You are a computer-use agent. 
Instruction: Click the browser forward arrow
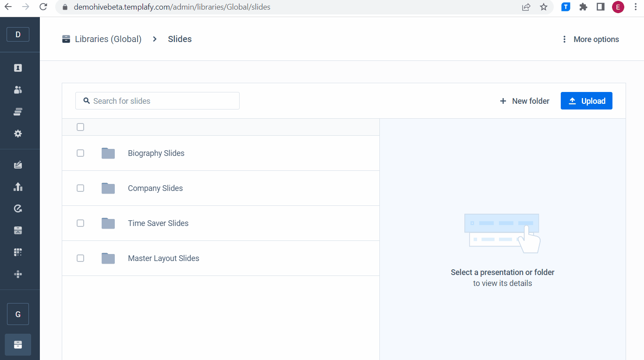tap(25, 7)
